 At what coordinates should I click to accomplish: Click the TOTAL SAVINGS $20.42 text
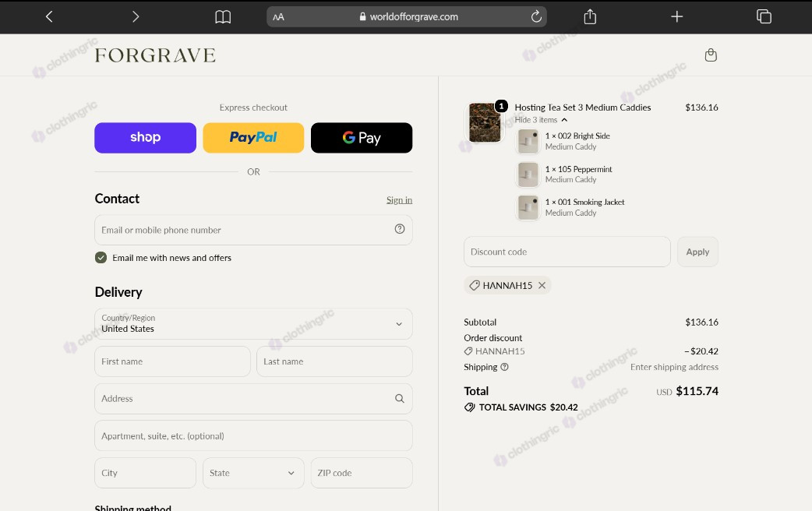(528, 407)
